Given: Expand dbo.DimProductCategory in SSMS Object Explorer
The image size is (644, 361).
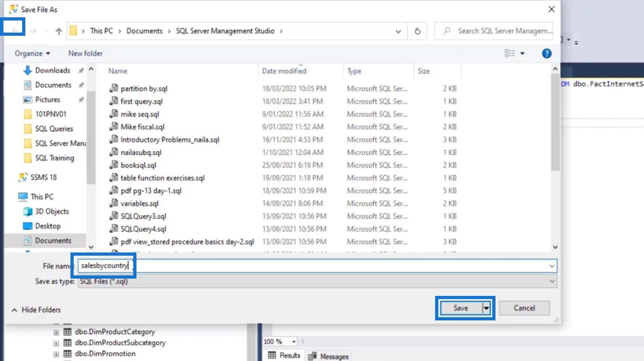Looking at the screenshot, I should coord(56,332).
